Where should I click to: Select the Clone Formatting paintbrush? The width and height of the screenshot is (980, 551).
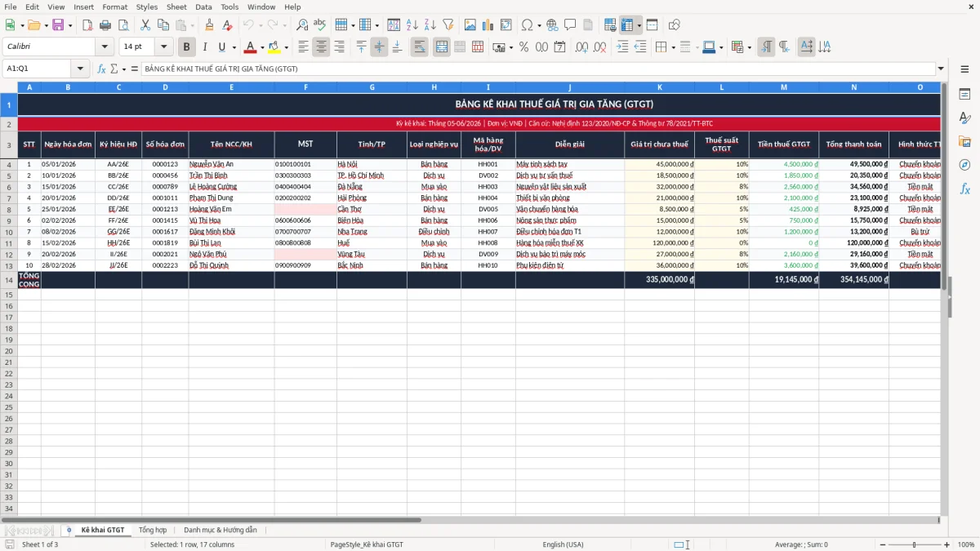point(210,25)
